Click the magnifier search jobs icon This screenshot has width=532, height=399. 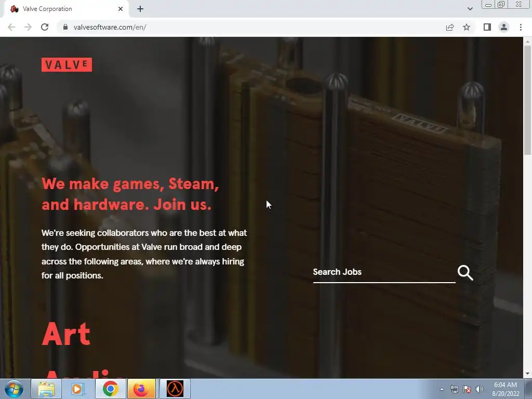(465, 272)
